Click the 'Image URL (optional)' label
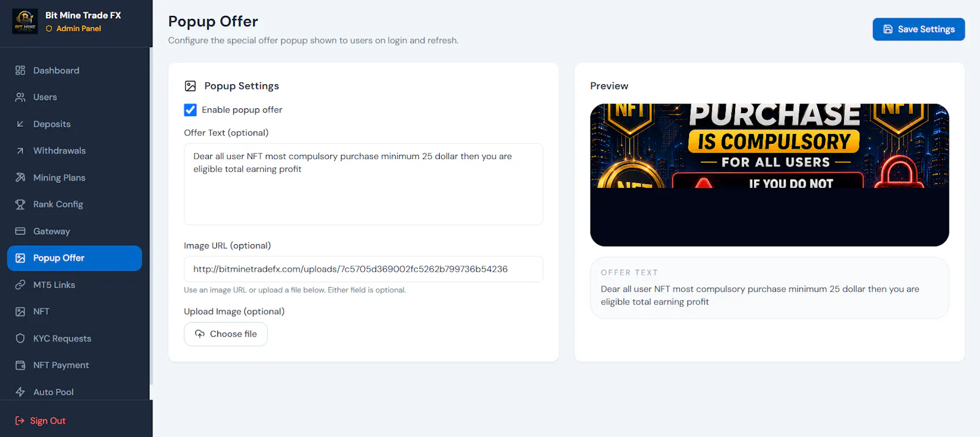The width and height of the screenshot is (980, 437). click(x=227, y=245)
